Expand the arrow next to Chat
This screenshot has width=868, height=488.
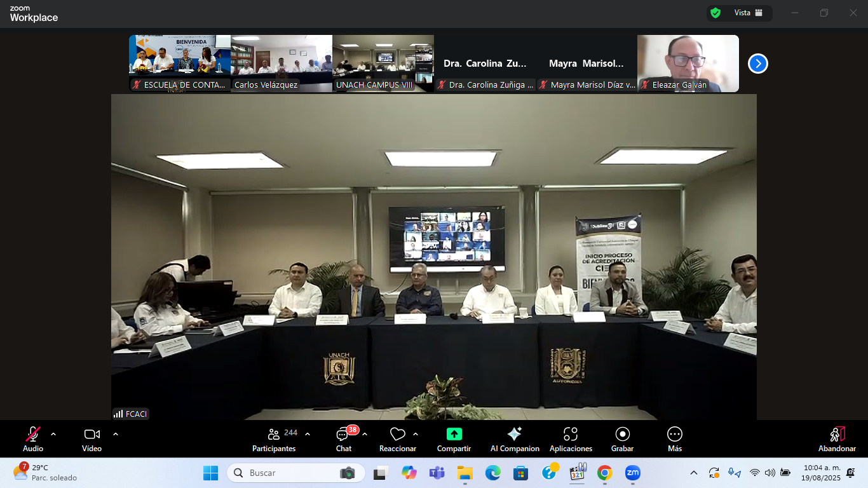[365, 434]
